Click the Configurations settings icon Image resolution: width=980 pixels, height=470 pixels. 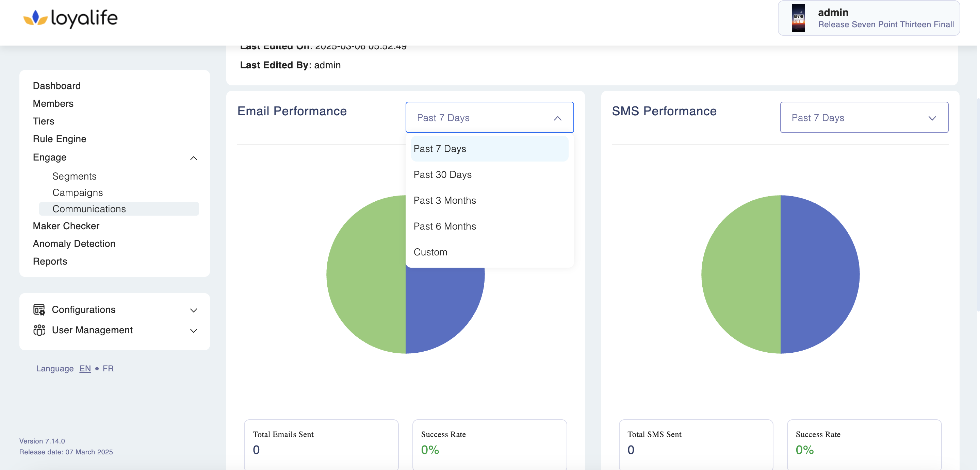pyautogui.click(x=39, y=309)
